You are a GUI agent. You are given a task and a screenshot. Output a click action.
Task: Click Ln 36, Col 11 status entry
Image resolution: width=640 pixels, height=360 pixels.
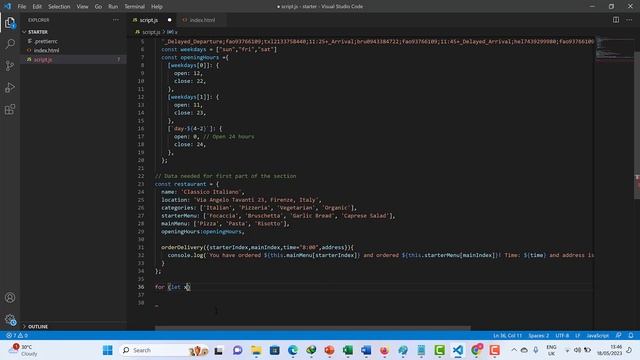[x=507, y=336]
